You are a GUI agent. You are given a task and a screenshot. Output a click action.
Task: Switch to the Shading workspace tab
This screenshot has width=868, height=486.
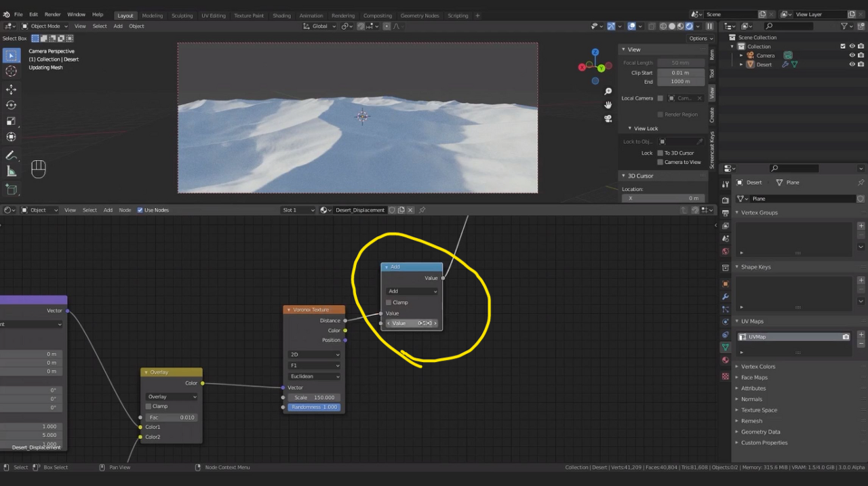point(281,16)
